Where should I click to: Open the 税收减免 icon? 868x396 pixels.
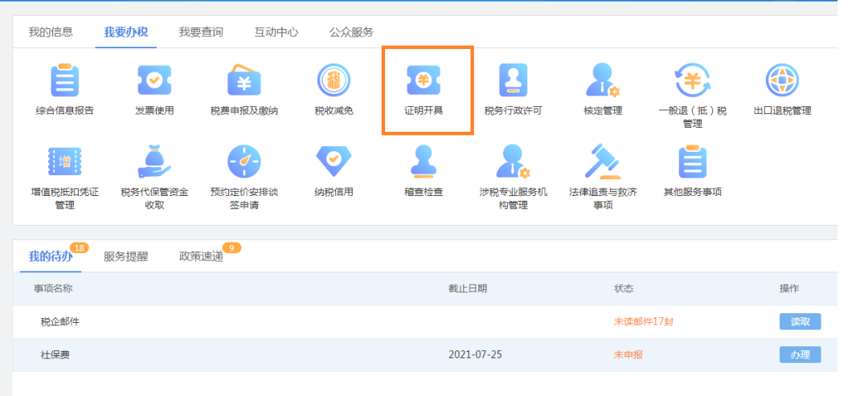334,81
